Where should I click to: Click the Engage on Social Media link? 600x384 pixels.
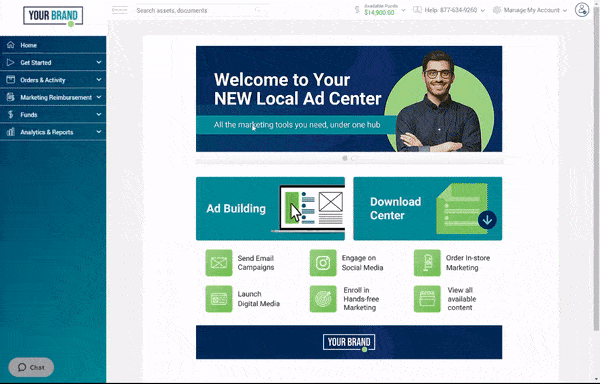coord(362,263)
